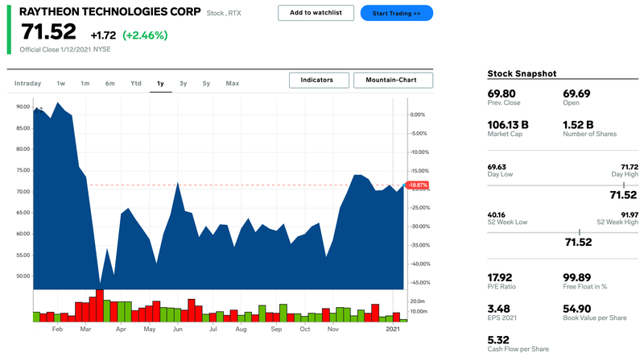Click the Nov label on chart axis
The height and width of the screenshot is (357, 644).
coord(333,329)
